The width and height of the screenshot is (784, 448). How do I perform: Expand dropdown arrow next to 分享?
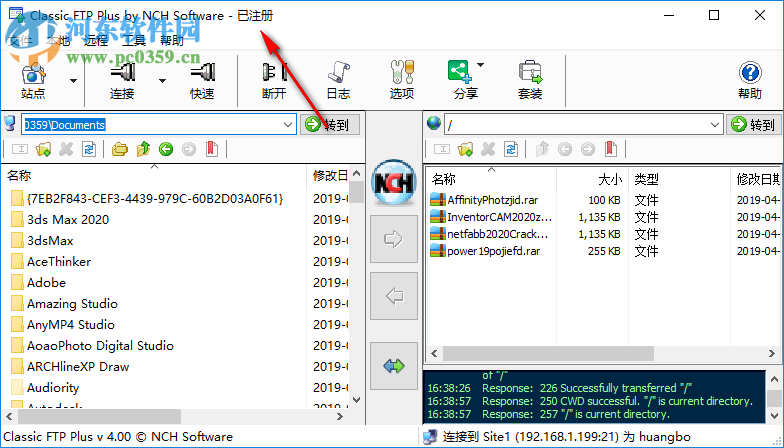[480, 64]
